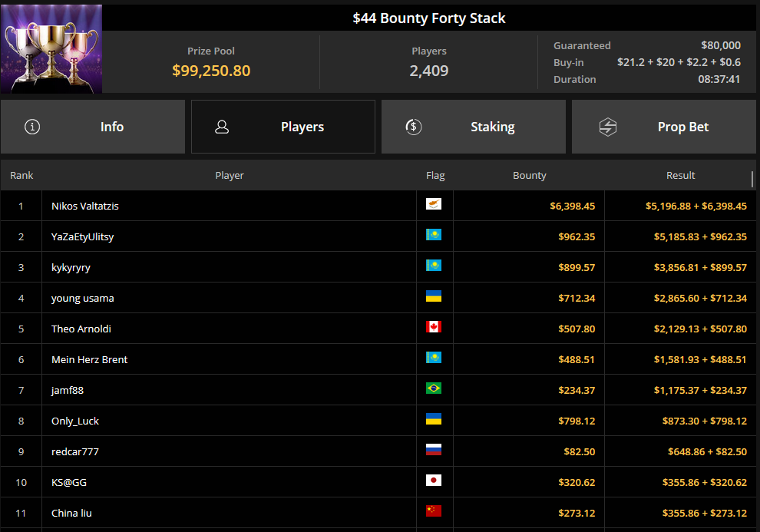Sort by the Rank column header
This screenshot has height=532, width=760.
pyautogui.click(x=21, y=176)
